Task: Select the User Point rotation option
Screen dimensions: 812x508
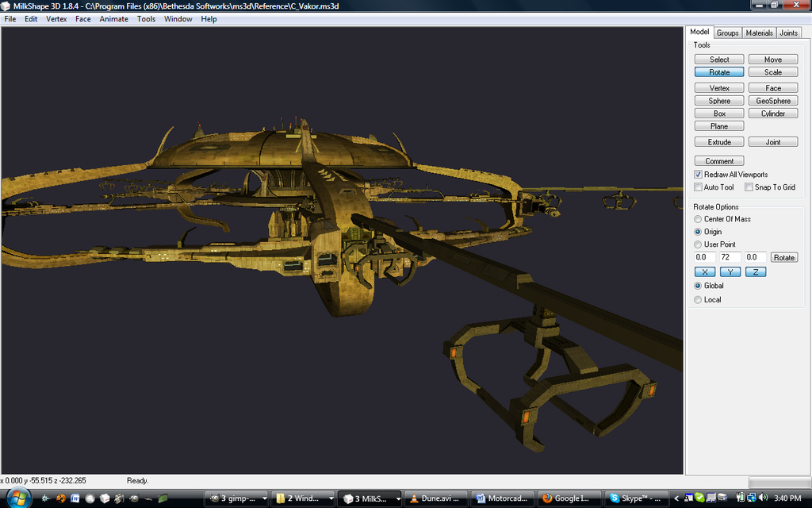Action: pos(698,244)
